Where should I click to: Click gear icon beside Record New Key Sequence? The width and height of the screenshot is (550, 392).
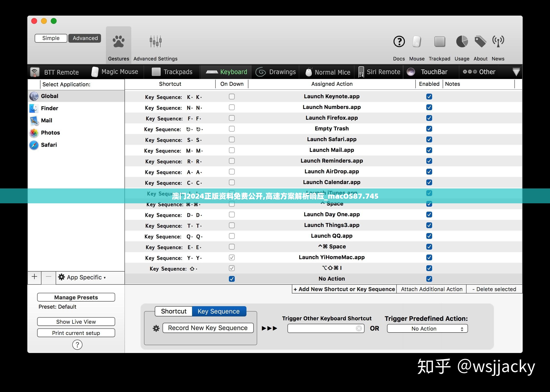(x=156, y=328)
